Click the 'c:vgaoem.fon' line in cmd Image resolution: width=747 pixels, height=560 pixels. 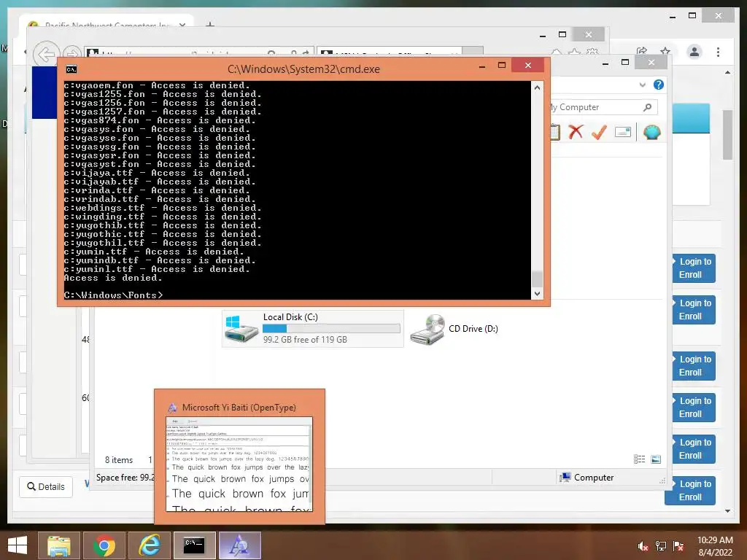(157, 86)
